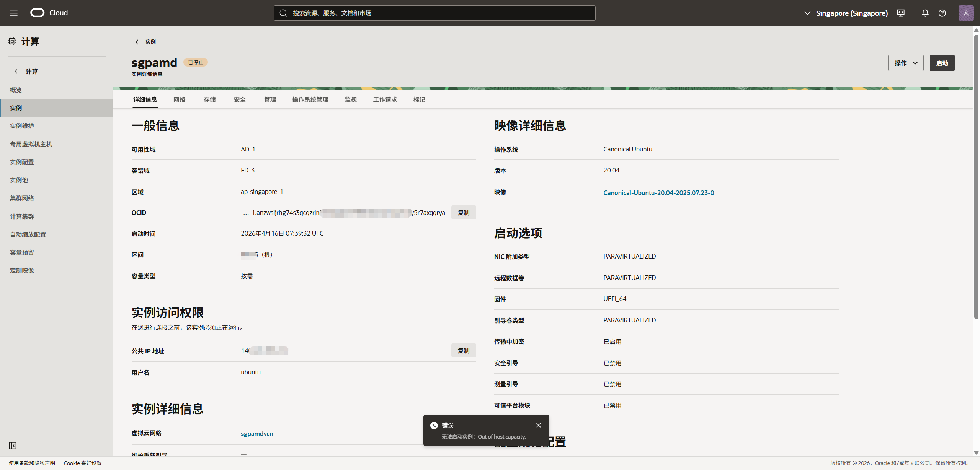Open 集群网络 in the sidebar

[57, 198]
